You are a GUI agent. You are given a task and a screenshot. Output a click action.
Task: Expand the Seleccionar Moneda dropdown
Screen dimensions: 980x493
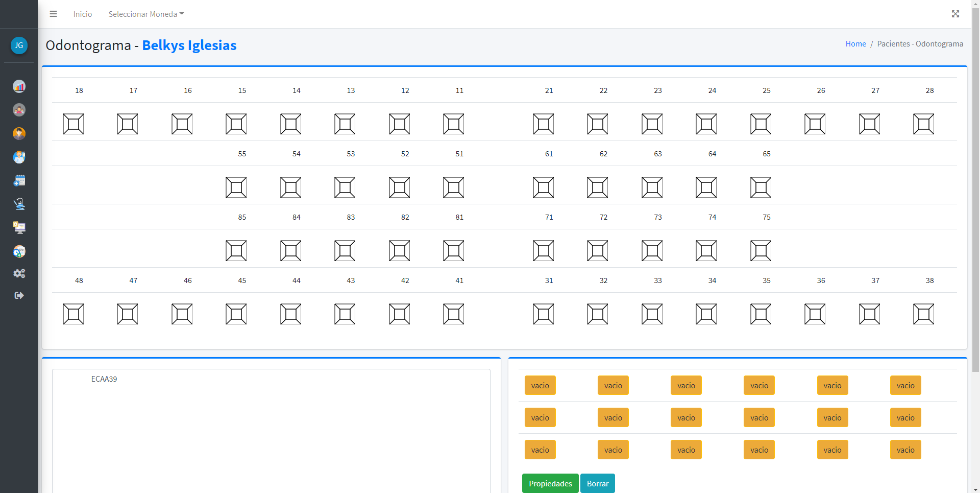click(x=146, y=14)
